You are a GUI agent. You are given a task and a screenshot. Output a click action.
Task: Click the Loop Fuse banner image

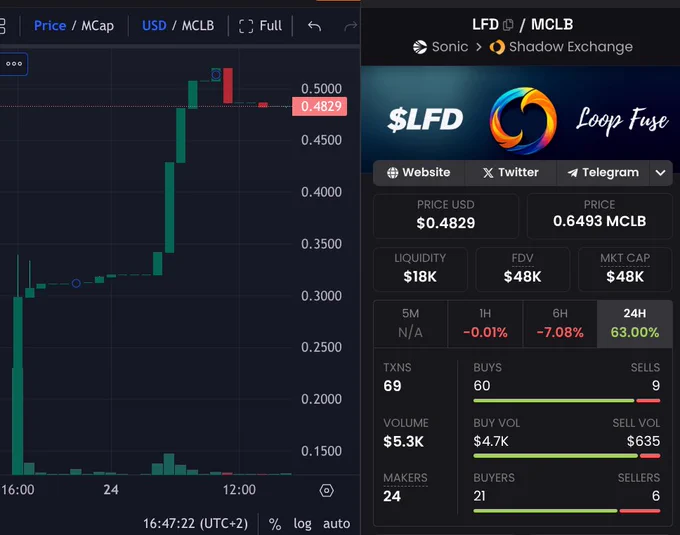(520, 114)
